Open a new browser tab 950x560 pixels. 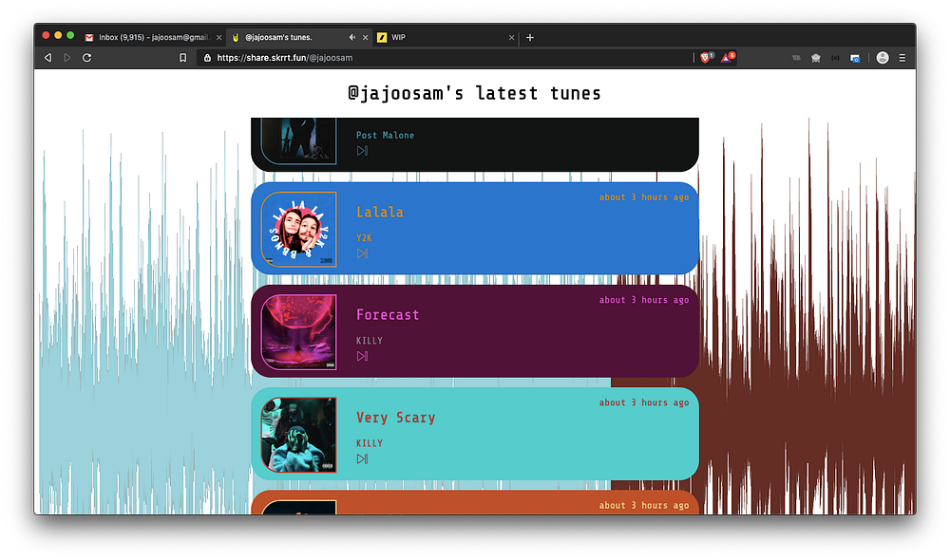pyautogui.click(x=530, y=38)
